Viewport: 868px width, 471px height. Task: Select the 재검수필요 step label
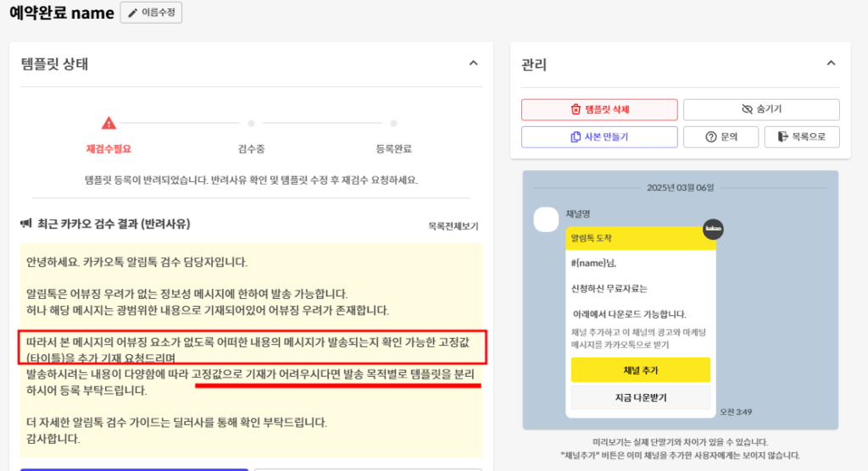point(108,149)
